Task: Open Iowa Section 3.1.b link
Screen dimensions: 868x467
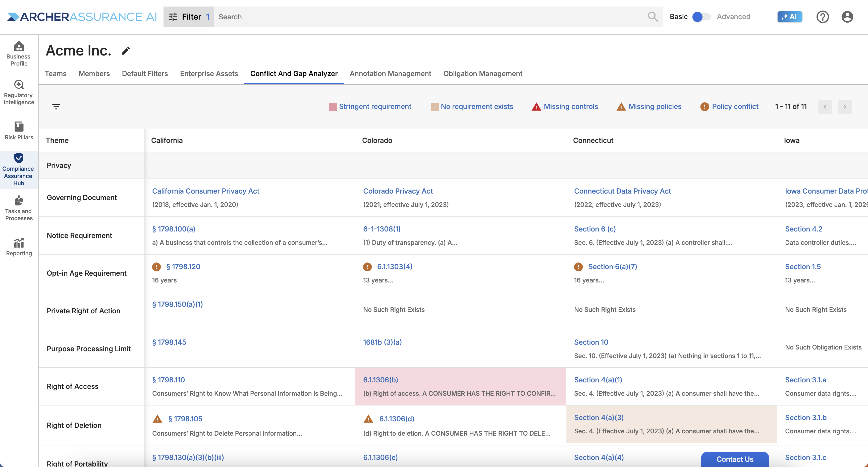Action: pos(806,418)
